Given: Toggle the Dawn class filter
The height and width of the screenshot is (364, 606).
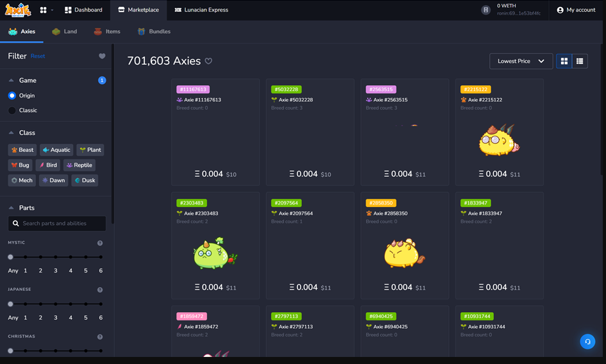Looking at the screenshot, I should pos(53,181).
